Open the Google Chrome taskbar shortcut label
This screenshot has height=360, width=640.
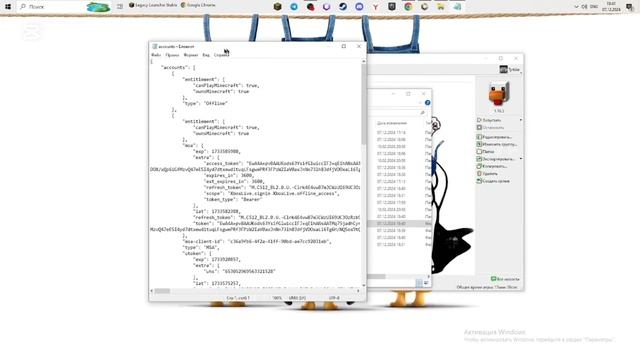[198, 5]
